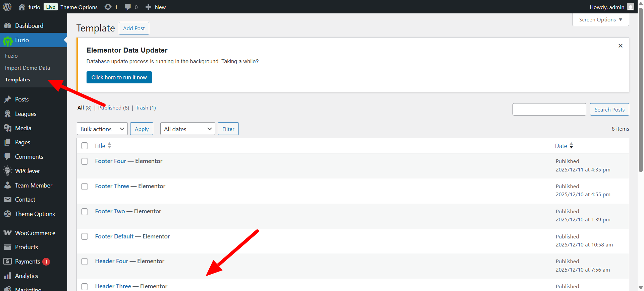Image resolution: width=644 pixels, height=291 pixels.
Task: Open the updates icon in admin bar
Action: (x=108, y=7)
